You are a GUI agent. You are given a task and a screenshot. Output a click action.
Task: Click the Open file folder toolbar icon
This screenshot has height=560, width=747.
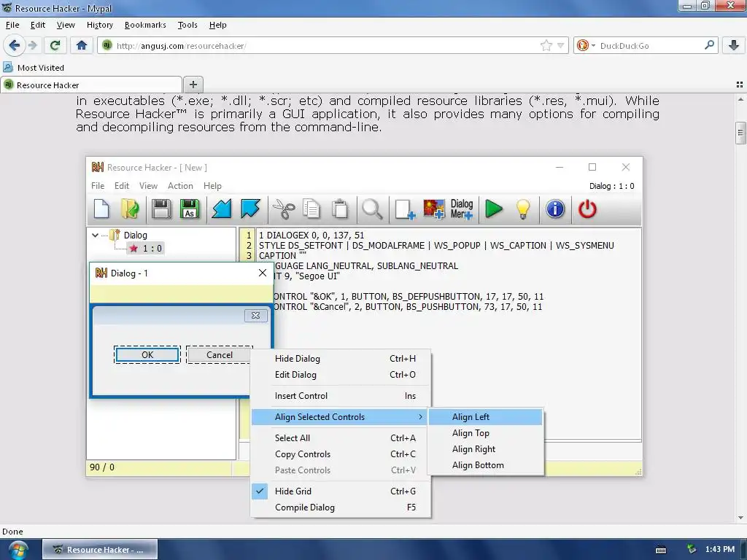130,209
